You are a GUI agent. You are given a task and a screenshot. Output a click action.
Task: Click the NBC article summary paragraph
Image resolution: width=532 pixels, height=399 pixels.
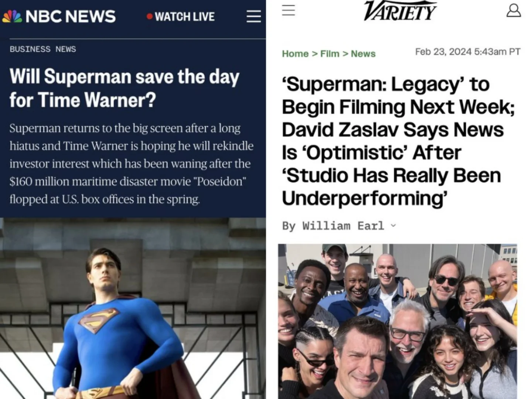132,164
